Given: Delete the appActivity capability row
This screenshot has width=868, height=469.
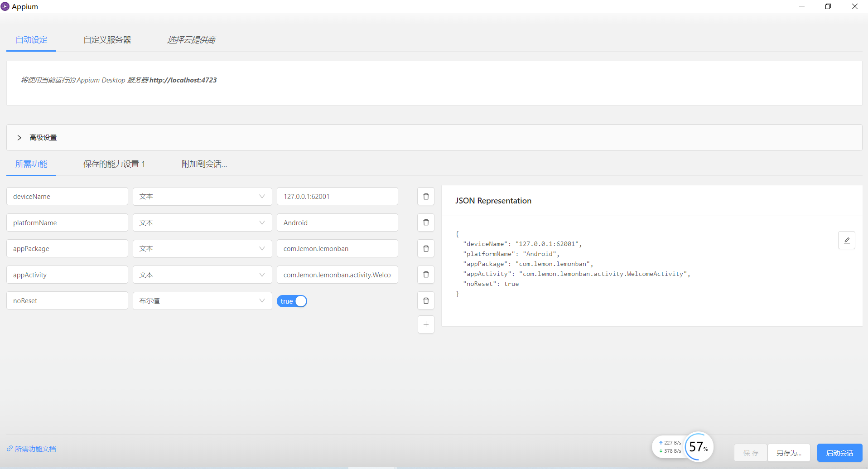Looking at the screenshot, I should (426, 275).
